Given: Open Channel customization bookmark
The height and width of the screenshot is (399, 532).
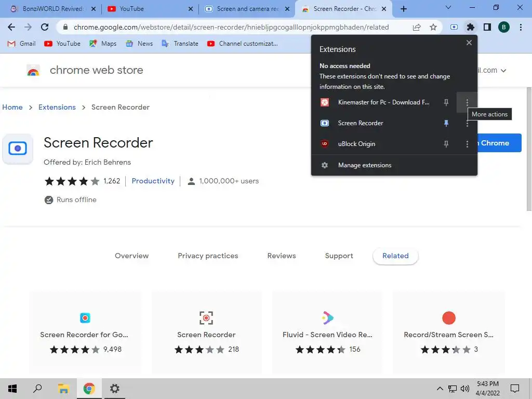Looking at the screenshot, I should [x=243, y=44].
